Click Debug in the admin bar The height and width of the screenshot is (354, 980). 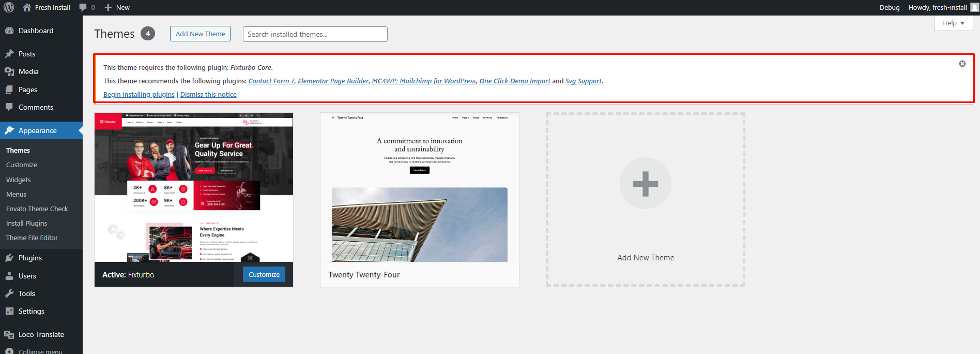[890, 7]
